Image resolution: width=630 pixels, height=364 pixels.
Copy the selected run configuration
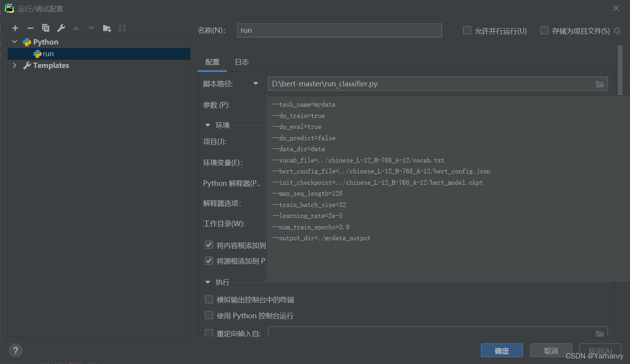46,28
